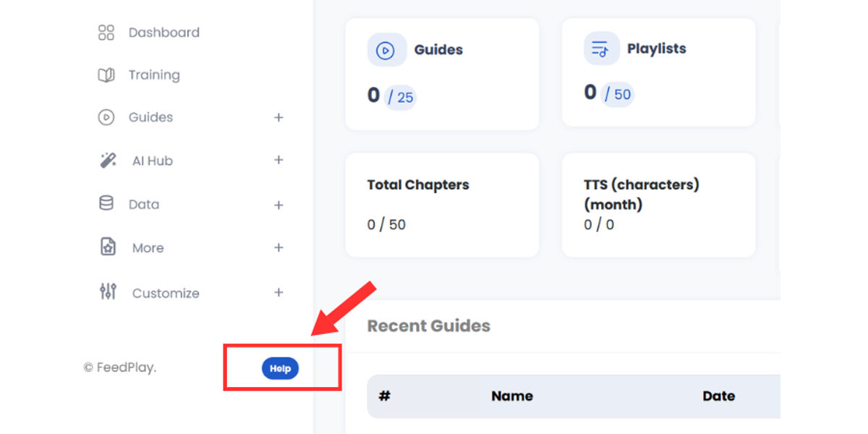
Task: Expand the Guides submenu plus
Action: pos(278,117)
